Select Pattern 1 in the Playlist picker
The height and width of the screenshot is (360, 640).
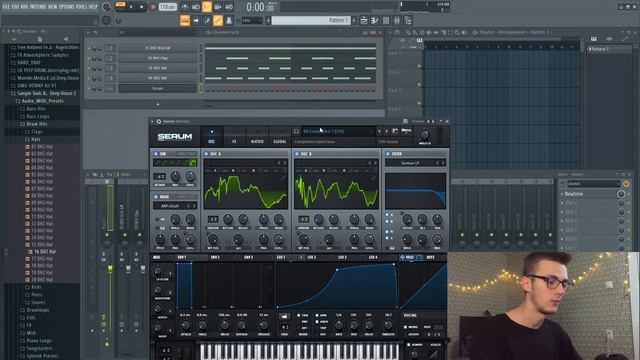coord(609,49)
